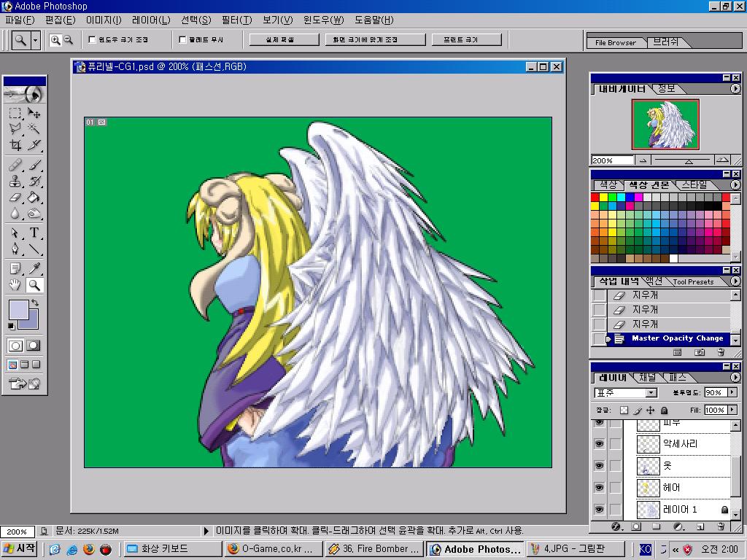
Task: Select the Magic Wand tool
Action: (x=34, y=128)
